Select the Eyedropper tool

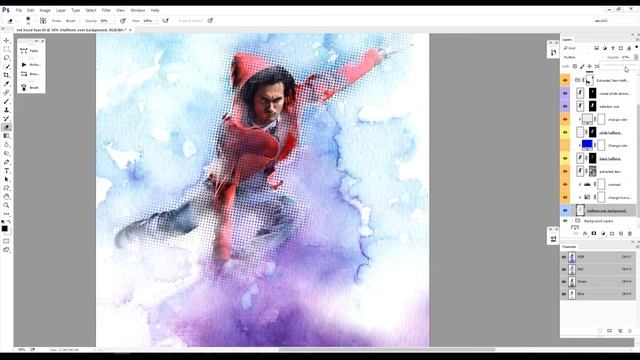click(x=6, y=84)
